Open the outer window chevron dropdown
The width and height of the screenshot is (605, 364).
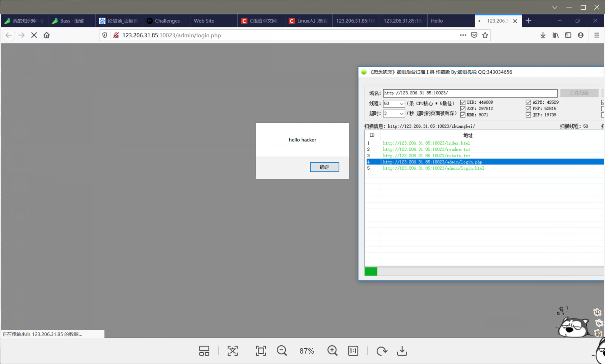click(x=555, y=7)
